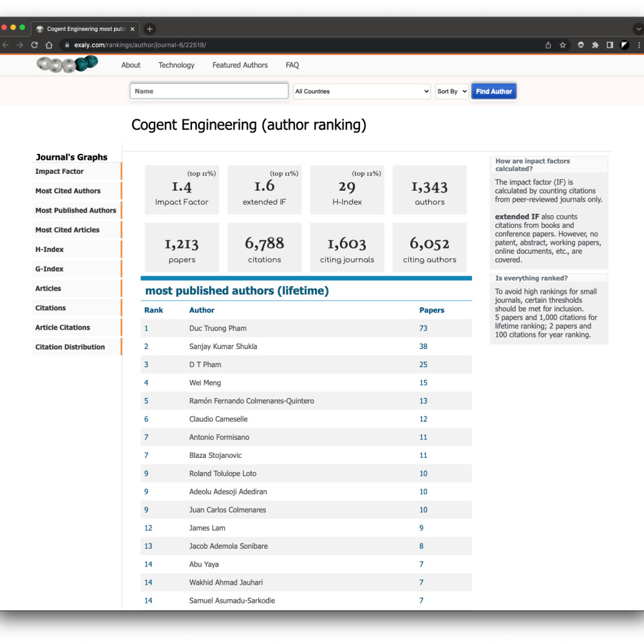This screenshot has height=644, width=644.
Task: Bookmark this page with star icon
Action: 563,45
